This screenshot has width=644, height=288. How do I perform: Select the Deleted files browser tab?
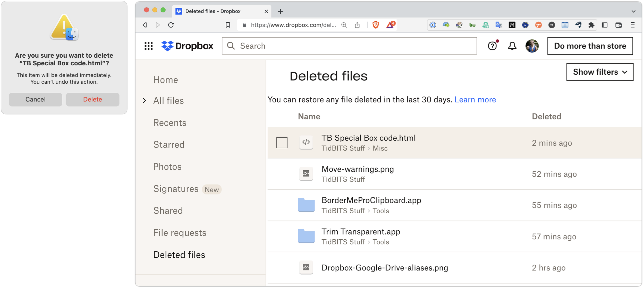click(x=213, y=11)
